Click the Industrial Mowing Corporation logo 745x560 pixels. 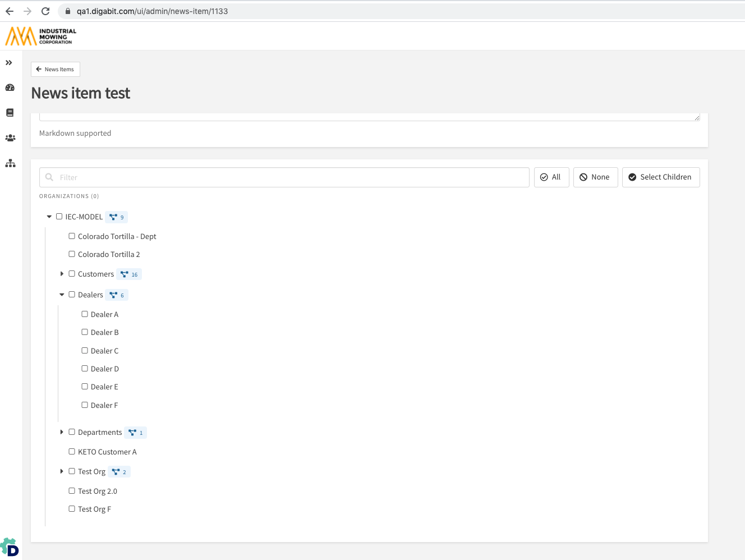pos(41,36)
